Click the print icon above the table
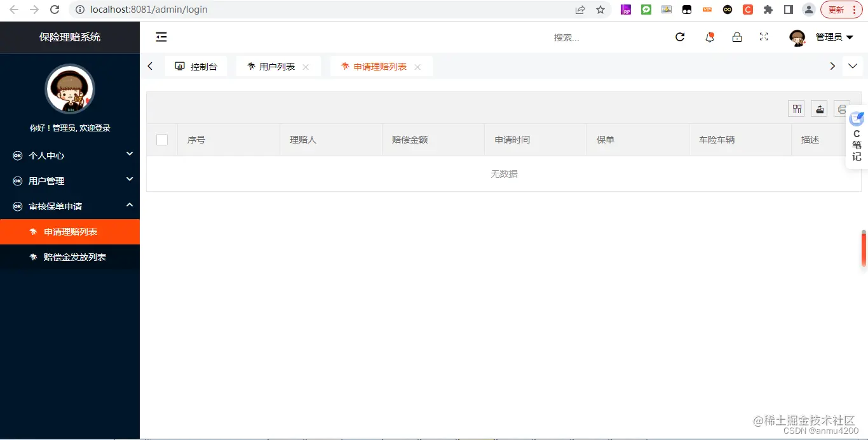The height and width of the screenshot is (440, 868). [841, 109]
